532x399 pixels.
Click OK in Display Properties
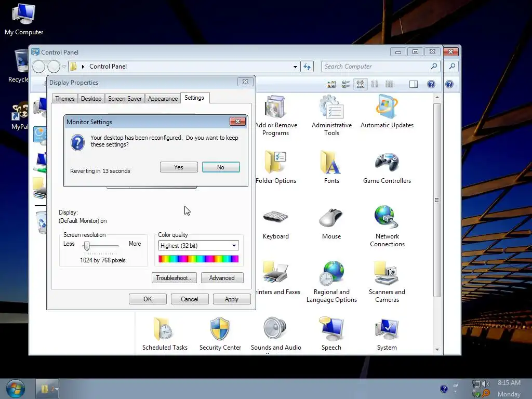[148, 299]
